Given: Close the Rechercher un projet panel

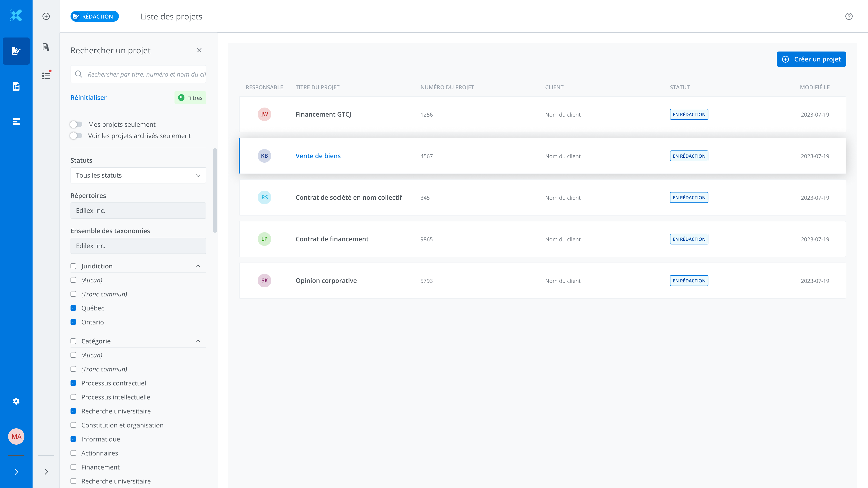Looking at the screenshot, I should (199, 50).
